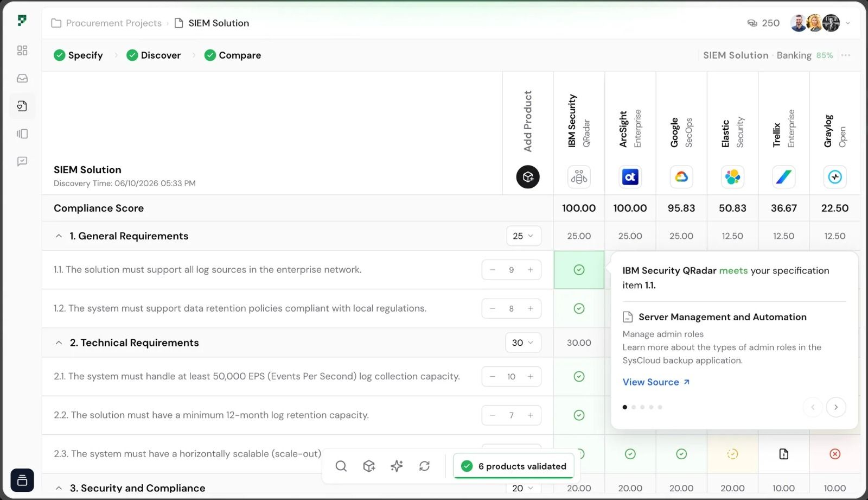Click the Elastic Security logo
The width and height of the screenshot is (868, 500).
coord(732,177)
